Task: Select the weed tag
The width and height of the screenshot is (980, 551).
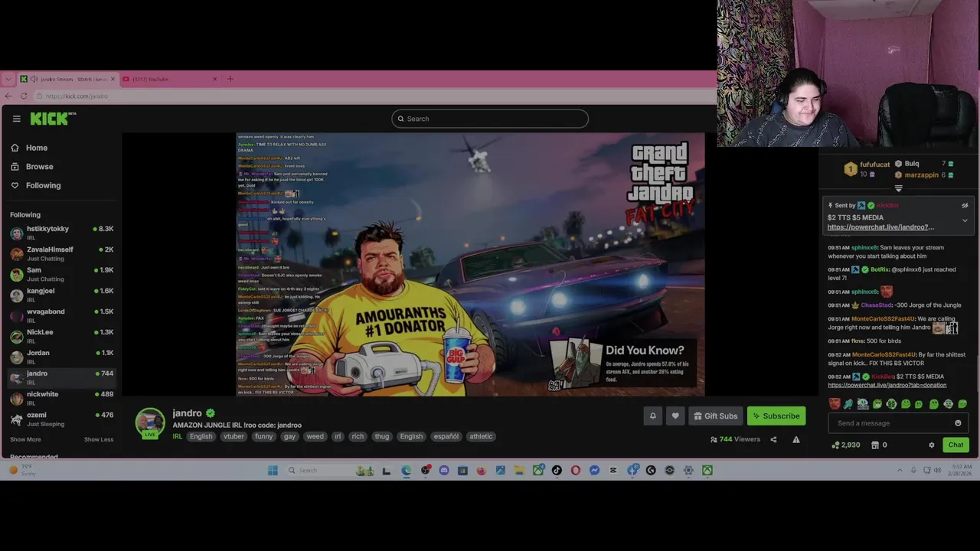Action: [x=315, y=436]
